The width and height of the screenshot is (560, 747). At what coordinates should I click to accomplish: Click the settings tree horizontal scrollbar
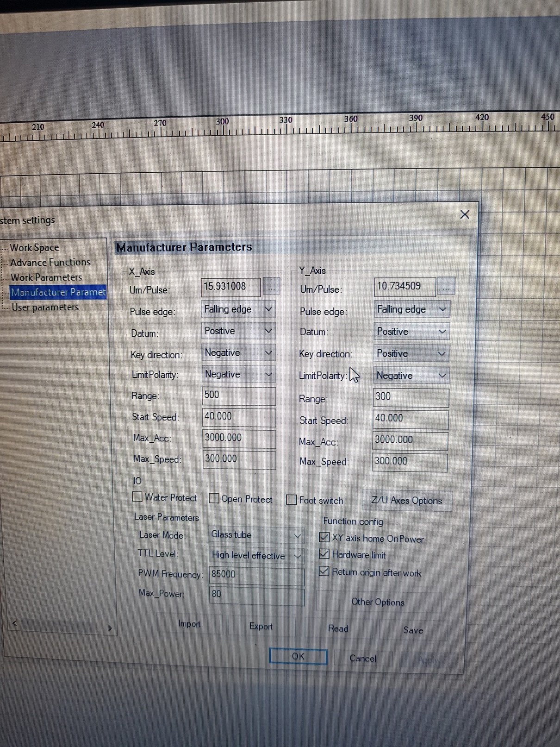click(x=60, y=626)
